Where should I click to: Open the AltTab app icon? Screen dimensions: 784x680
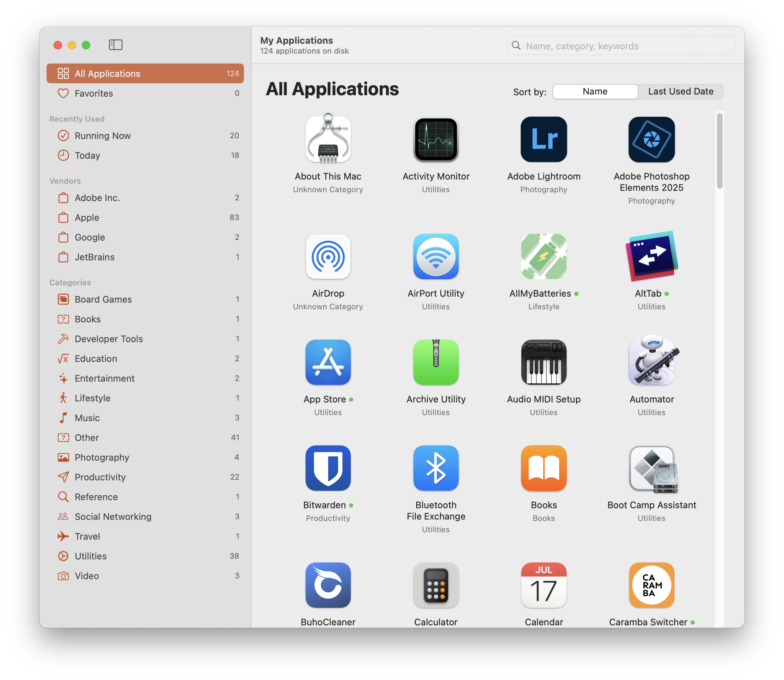tap(651, 256)
